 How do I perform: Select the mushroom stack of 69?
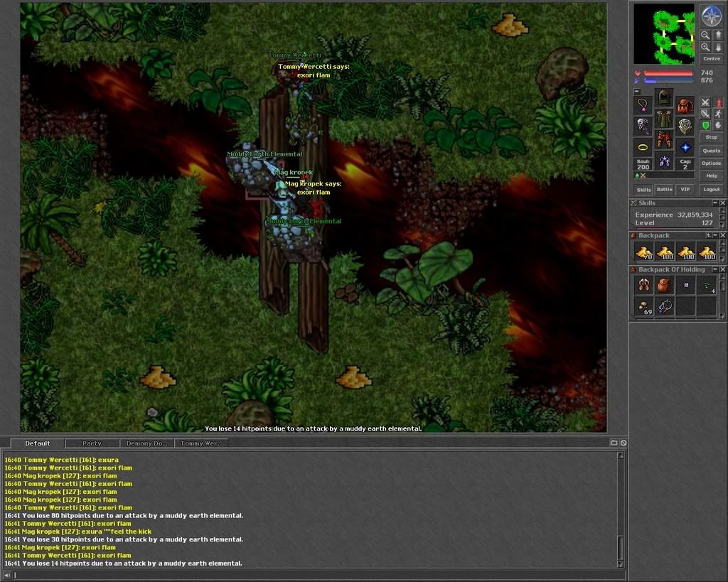(643, 307)
